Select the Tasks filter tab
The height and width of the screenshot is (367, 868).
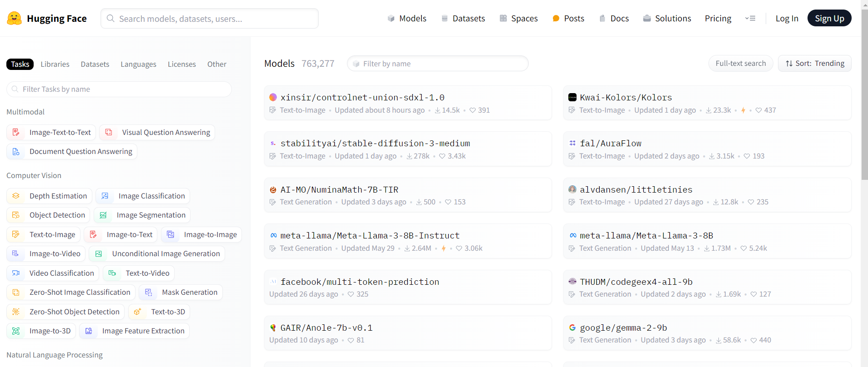[x=20, y=64]
